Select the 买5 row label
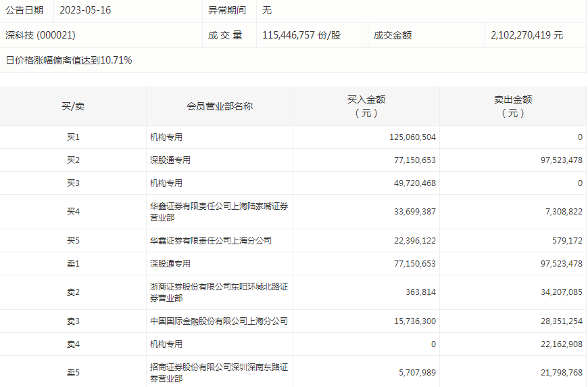 [x=73, y=241]
